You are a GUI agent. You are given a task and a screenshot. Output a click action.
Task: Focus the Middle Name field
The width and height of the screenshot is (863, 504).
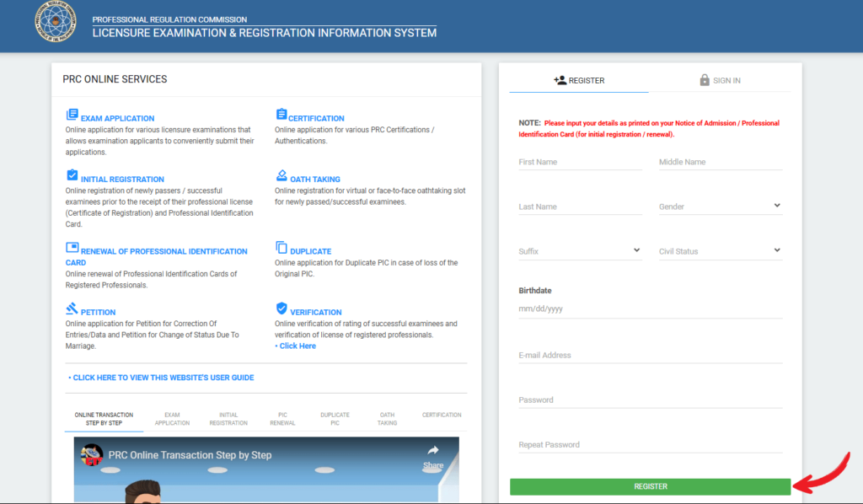(x=721, y=162)
